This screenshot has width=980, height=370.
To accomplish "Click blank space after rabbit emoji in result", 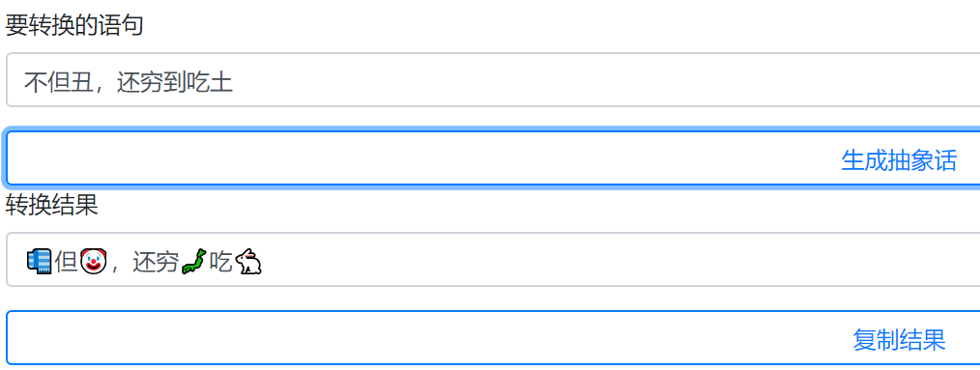I will 619,260.
